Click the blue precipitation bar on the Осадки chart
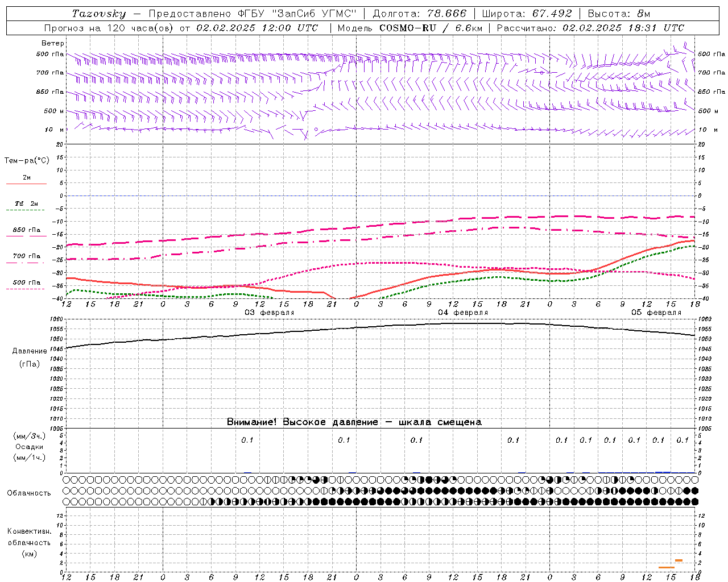This screenshot has width=728, height=582. pos(663,472)
